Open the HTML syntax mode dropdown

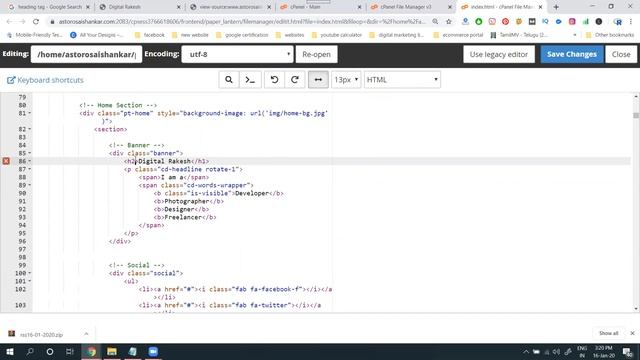pos(402,80)
